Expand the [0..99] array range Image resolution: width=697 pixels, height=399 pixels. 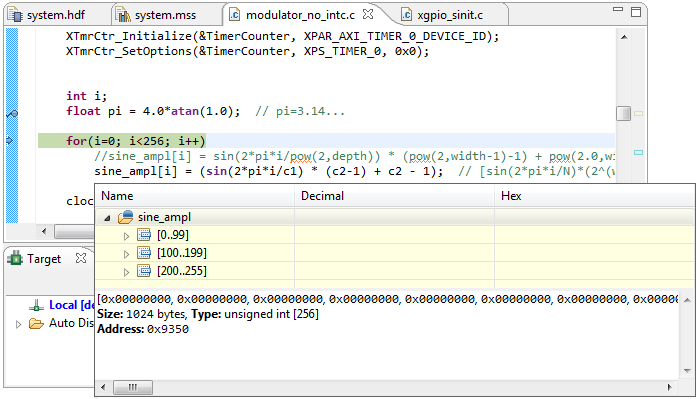[x=126, y=236]
